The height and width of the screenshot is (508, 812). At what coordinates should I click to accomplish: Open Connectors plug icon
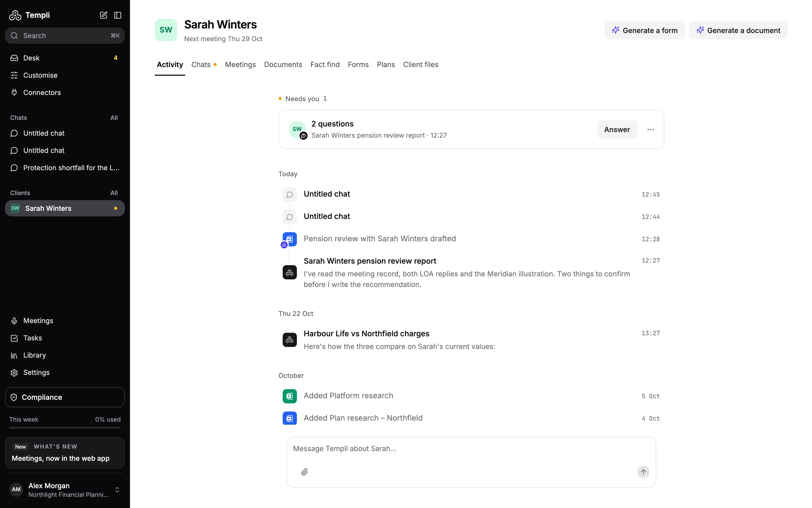point(14,92)
